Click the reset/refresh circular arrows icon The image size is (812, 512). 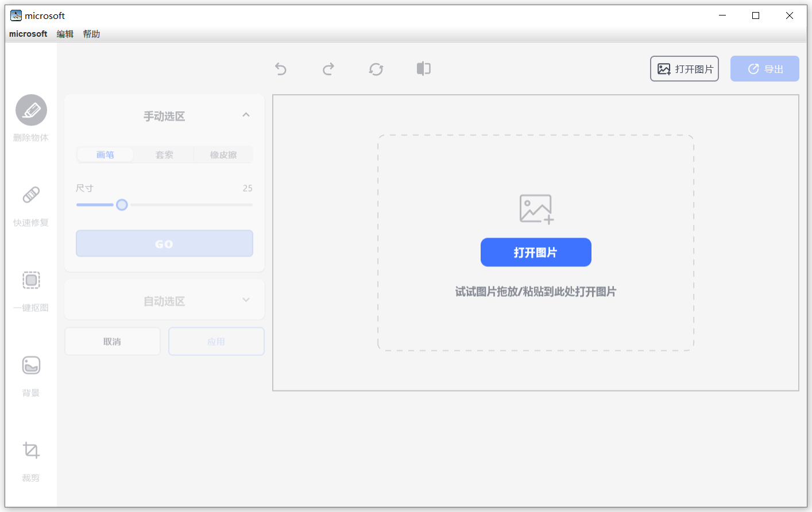click(x=376, y=69)
